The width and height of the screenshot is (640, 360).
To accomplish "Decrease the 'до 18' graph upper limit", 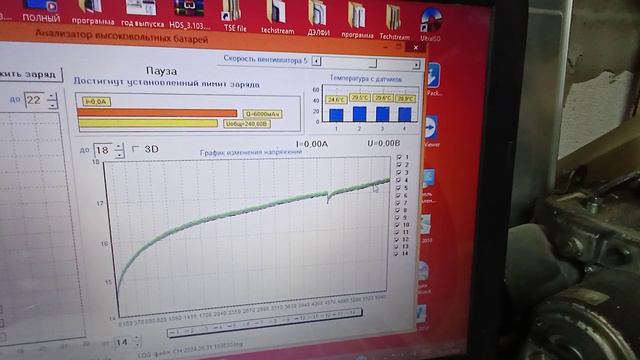I will click(x=118, y=155).
